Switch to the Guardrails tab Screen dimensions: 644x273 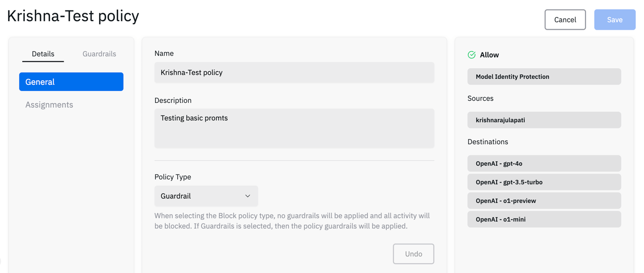click(99, 54)
